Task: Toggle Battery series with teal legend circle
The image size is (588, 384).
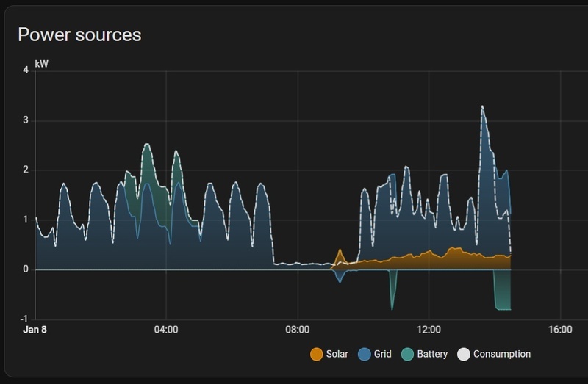Action: pyautogui.click(x=407, y=354)
